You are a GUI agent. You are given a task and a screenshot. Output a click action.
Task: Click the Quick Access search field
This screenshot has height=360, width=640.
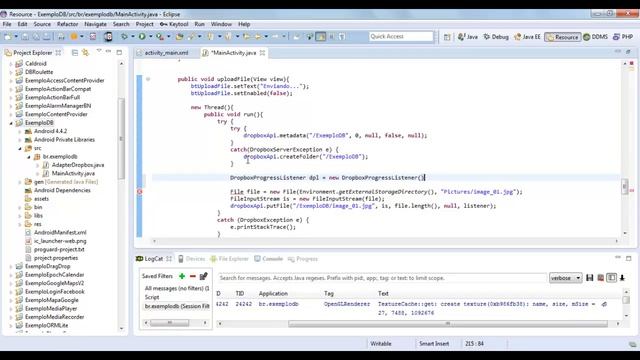[x=401, y=37]
